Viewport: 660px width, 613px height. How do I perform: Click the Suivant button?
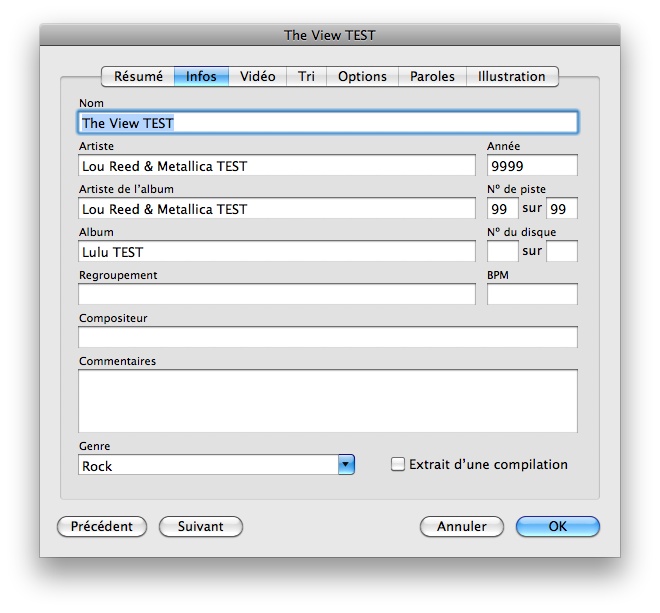coord(201,527)
